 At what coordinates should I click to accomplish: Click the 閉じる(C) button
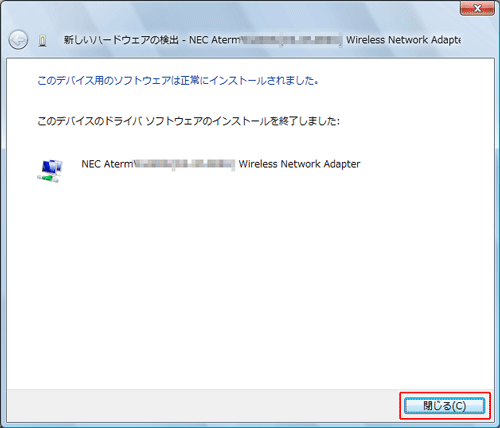click(x=444, y=406)
